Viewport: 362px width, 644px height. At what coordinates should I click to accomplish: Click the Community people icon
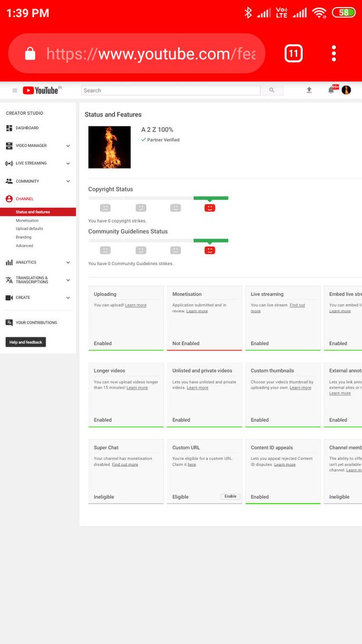point(9,181)
